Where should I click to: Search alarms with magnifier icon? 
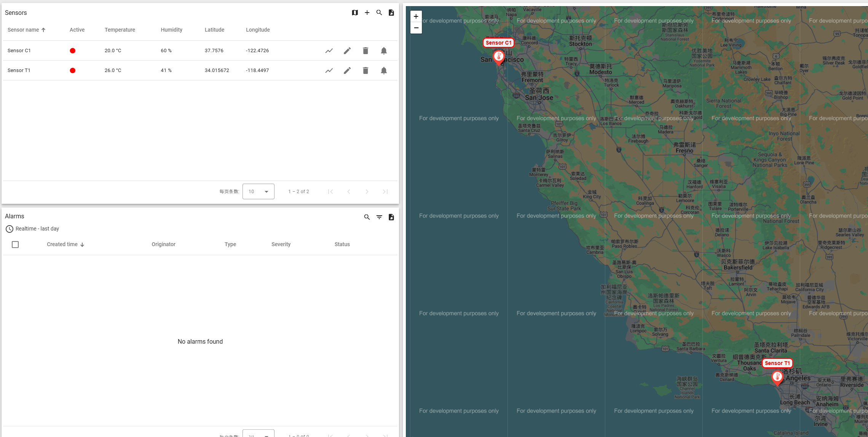367,217
